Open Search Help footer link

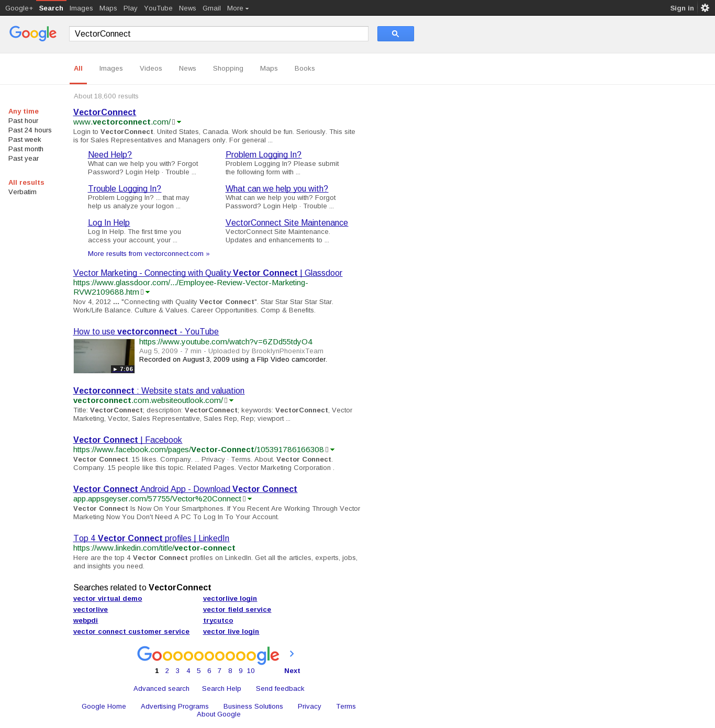pos(221,689)
